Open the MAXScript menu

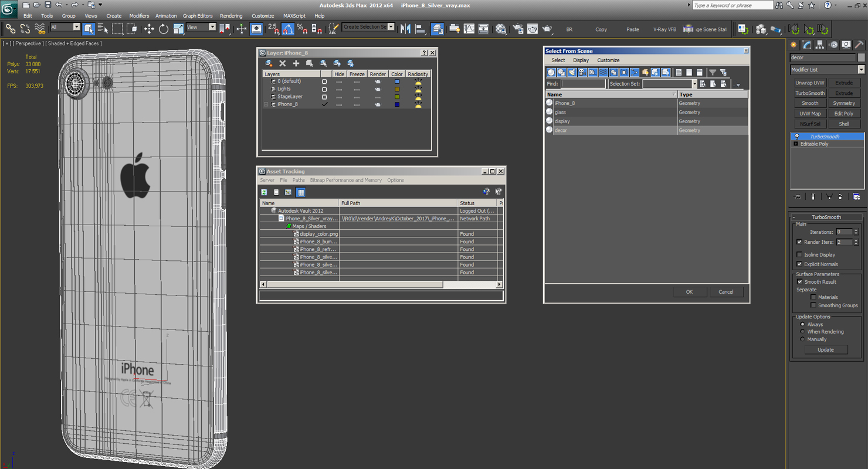pos(294,16)
